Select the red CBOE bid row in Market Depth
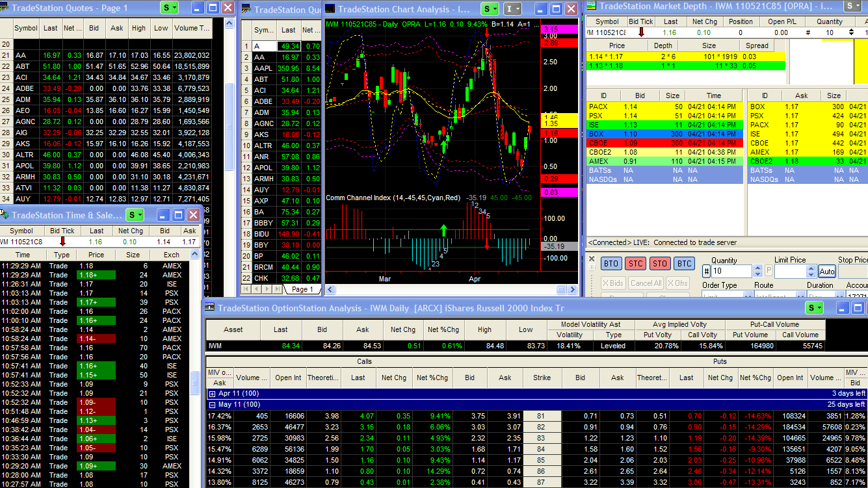868x488 pixels. [664, 143]
